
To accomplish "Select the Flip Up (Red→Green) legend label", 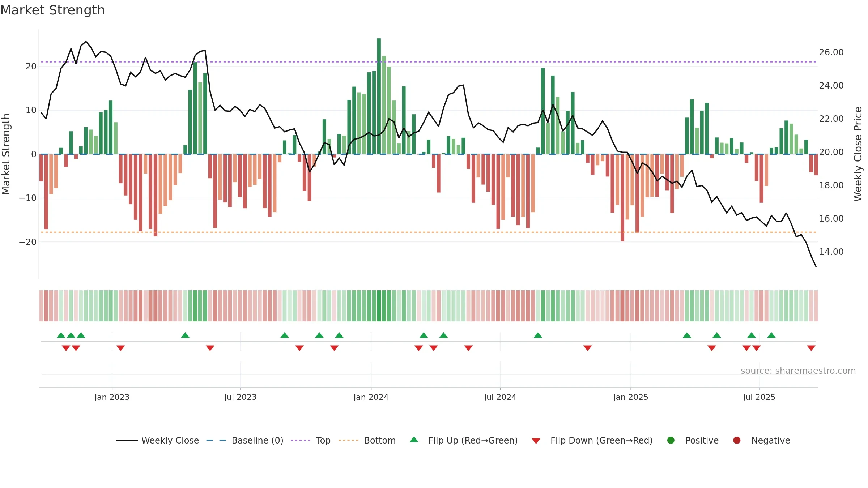I will pyautogui.click(x=473, y=440).
